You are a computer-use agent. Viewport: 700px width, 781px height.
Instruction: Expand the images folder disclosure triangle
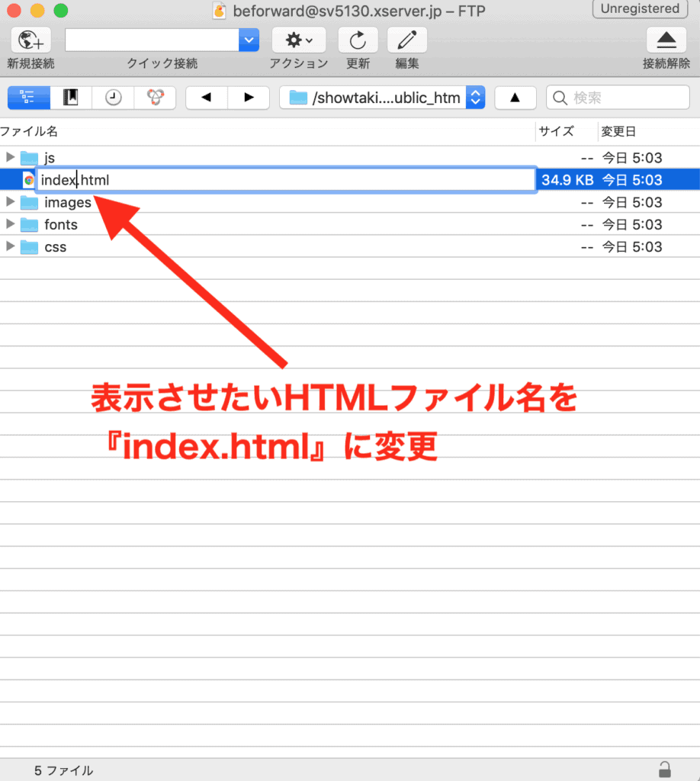point(10,201)
